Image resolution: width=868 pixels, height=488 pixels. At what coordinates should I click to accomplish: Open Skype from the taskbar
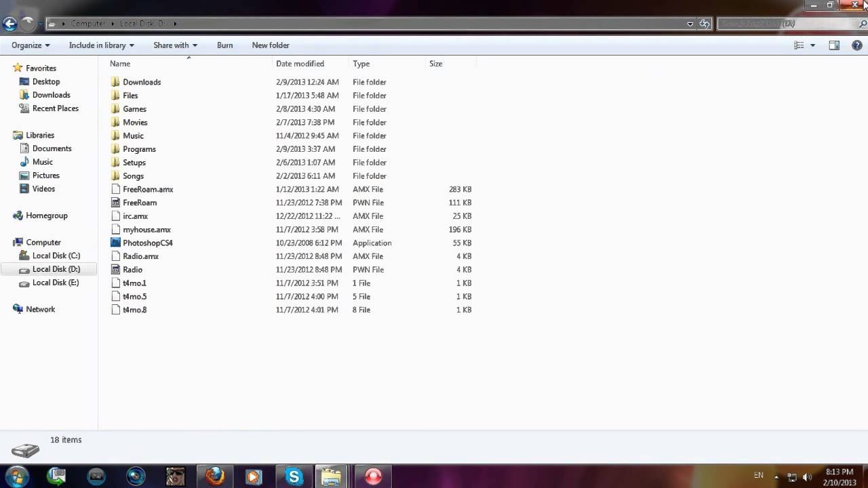tap(294, 476)
